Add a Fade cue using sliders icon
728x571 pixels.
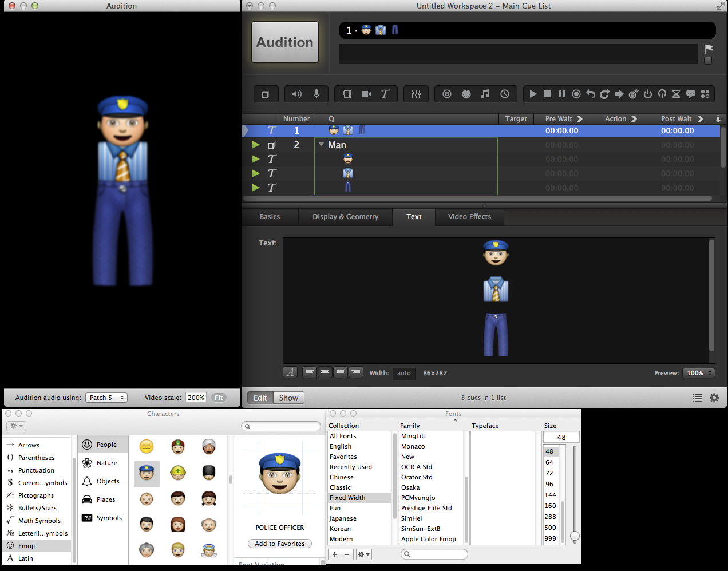tap(416, 94)
